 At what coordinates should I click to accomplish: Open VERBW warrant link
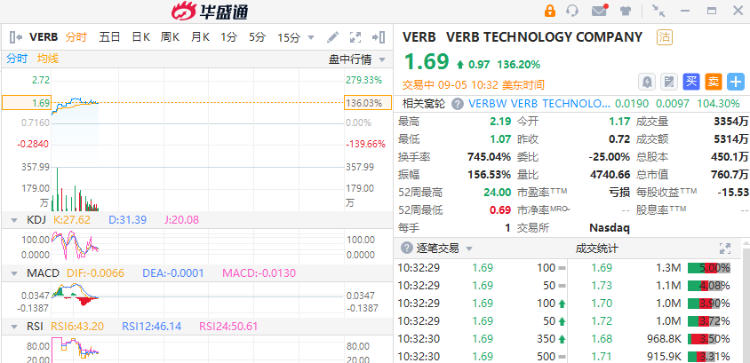pyautogui.click(x=540, y=103)
